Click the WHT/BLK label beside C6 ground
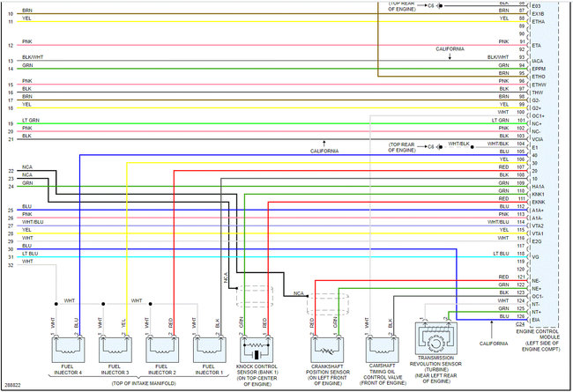 [x=458, y=144]
